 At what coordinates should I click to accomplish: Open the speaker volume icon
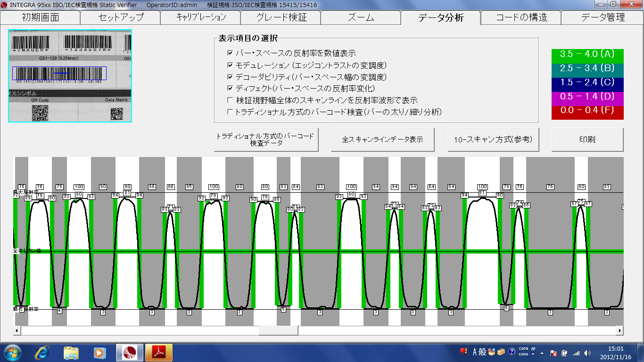tap(587, 353)
